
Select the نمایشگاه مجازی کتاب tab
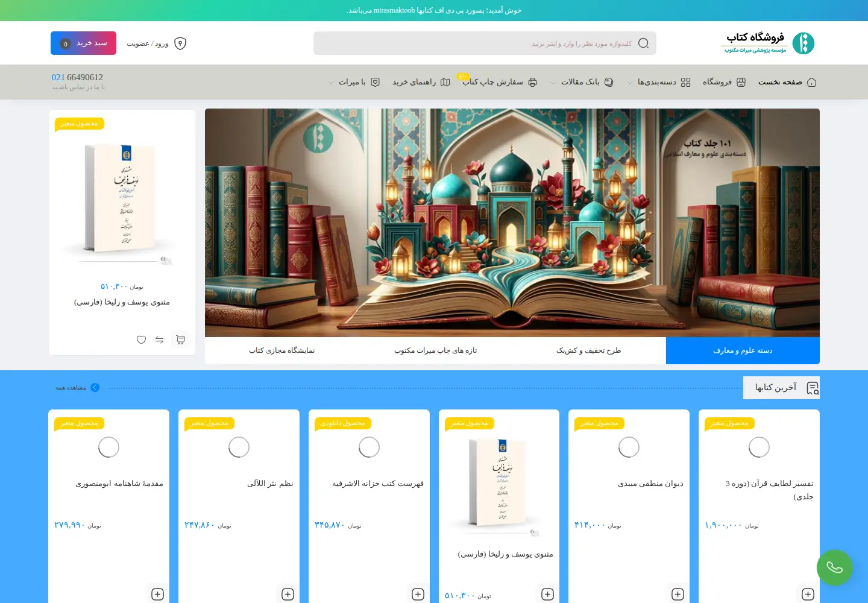(x=281, y=350)
